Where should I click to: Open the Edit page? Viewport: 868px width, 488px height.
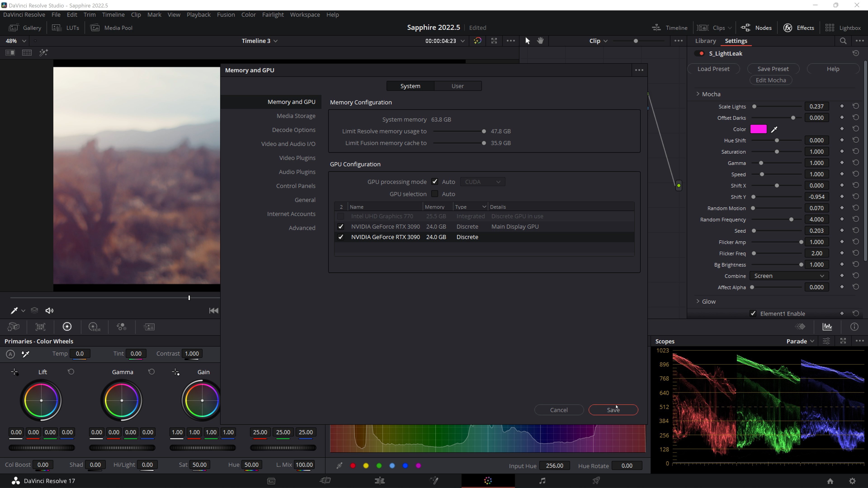[x=380, y=481]
